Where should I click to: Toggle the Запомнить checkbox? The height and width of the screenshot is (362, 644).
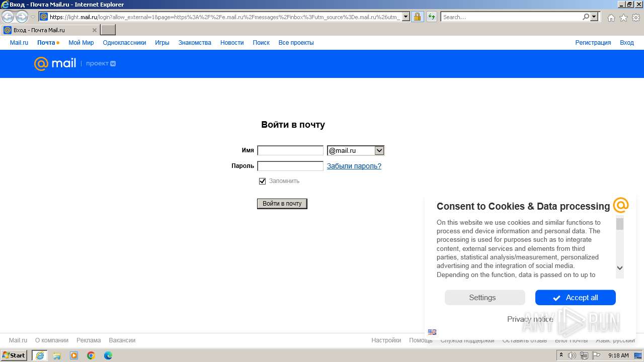coord(262,181)
